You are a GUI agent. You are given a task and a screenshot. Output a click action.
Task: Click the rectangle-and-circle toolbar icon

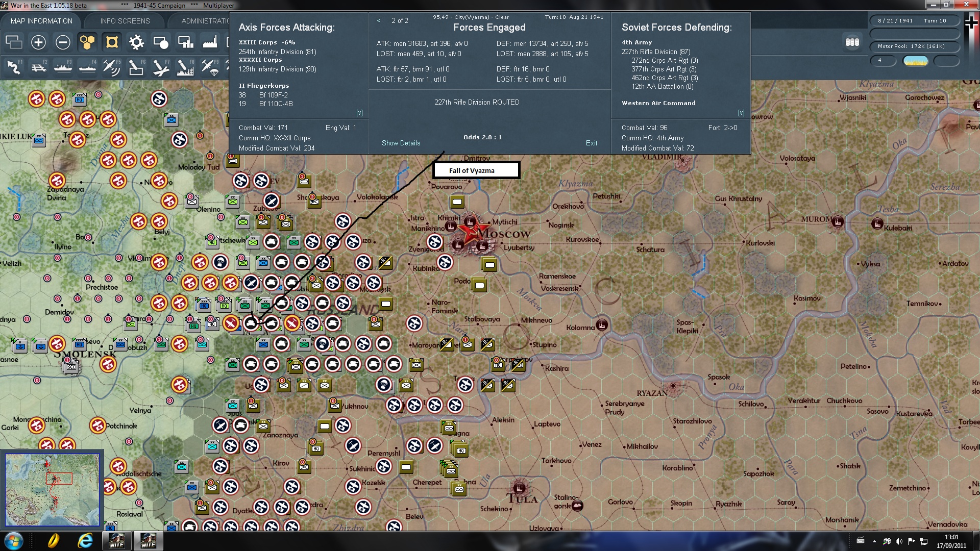click(161, 42)
